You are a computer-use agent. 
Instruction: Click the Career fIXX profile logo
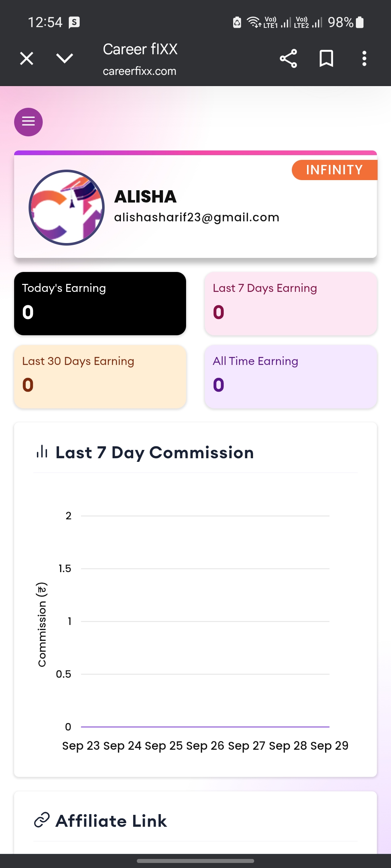[67, 208]
